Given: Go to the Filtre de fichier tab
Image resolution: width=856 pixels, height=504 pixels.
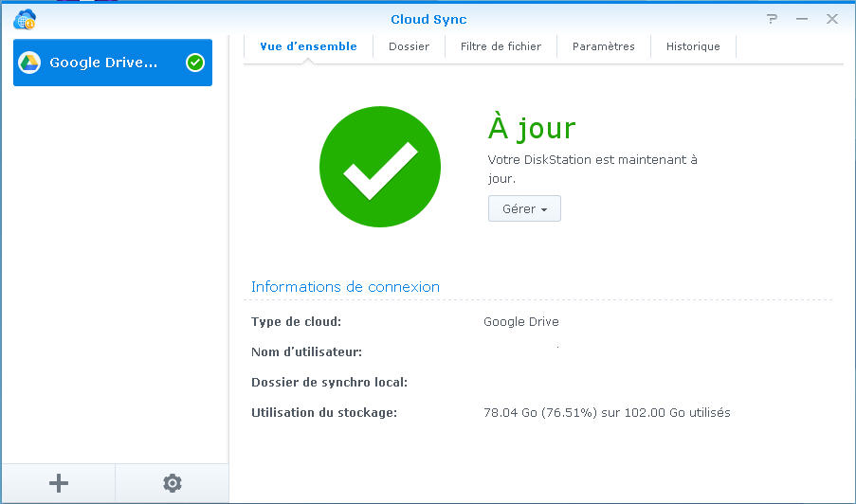Looking at the screenshot, I should click(501, 46).
